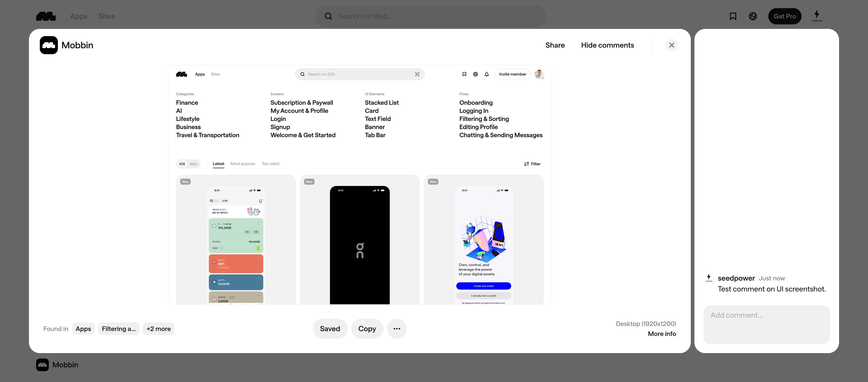Switch to the Sites tab
868x382 pixels.
tap(106, 16)
